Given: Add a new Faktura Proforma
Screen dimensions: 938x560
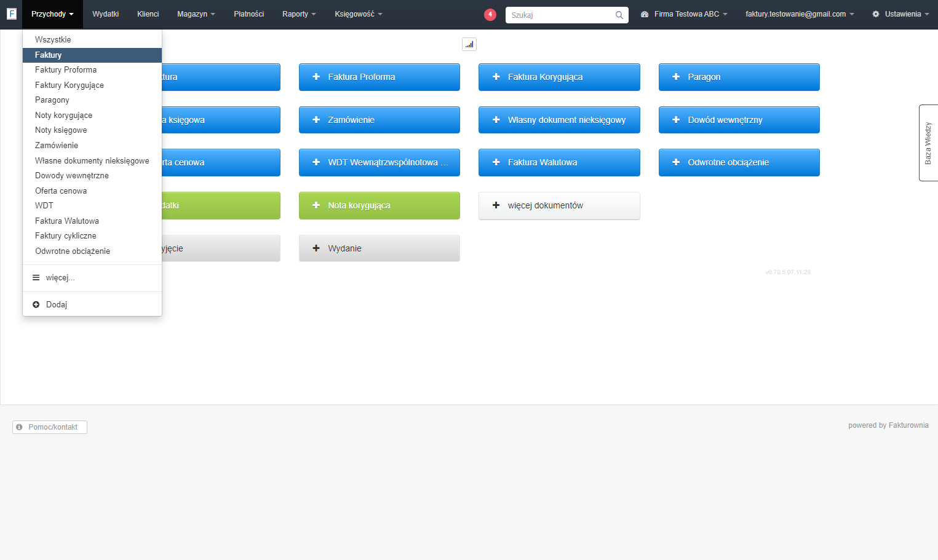Looking at the screenshot, I should [380, 77].
